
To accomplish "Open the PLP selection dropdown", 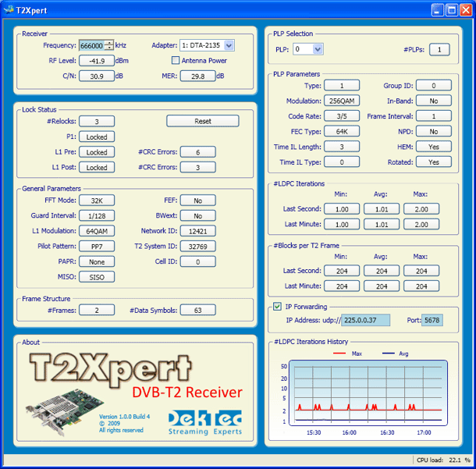I will [x=318, y=49].
